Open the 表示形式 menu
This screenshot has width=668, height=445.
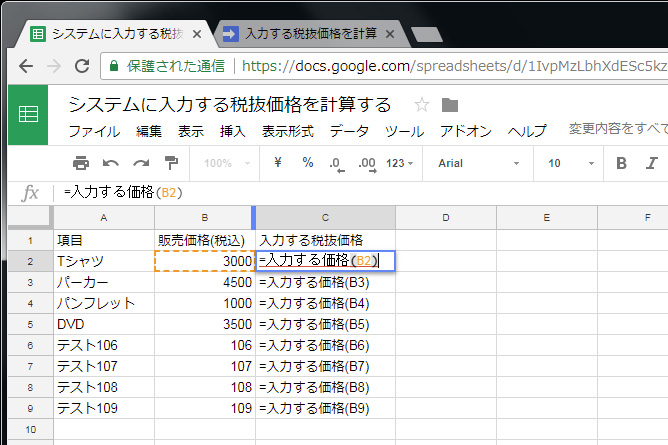(288, 131)
